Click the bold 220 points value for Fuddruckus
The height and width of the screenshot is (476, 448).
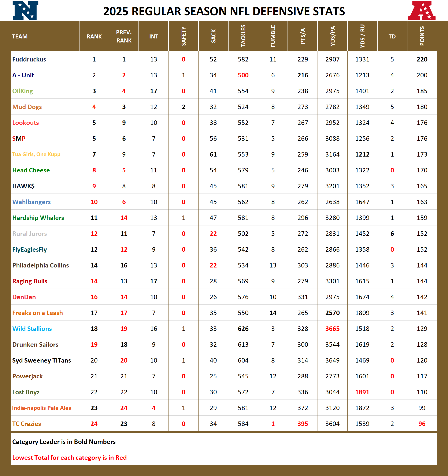(422, 59)
